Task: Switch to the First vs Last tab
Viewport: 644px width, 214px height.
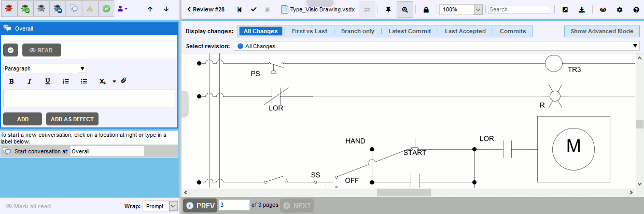Action: point(309,31)
